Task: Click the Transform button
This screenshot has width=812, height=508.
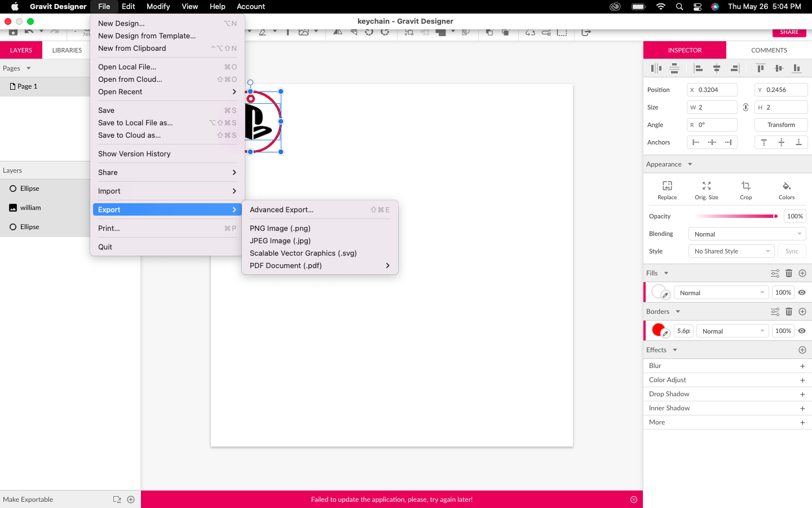Action: pyautogui.click(x=781, y=125)
